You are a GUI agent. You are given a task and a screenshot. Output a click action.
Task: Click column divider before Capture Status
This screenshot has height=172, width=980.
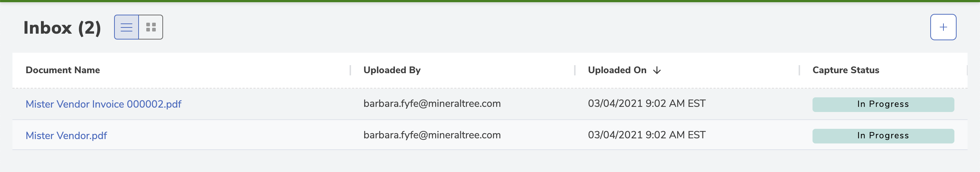coord(799,70)
